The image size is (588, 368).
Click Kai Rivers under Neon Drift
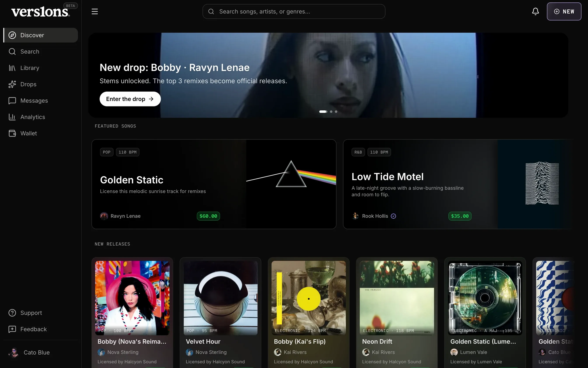(x=383, y=352)
